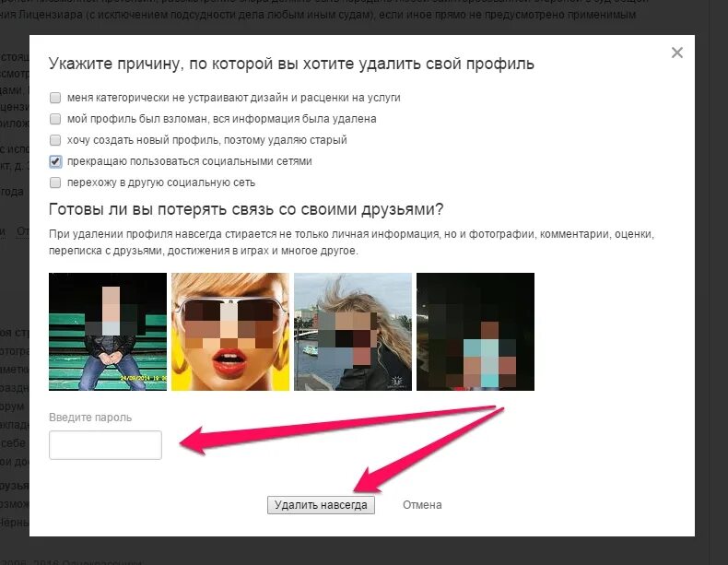
Task: Click heading 'Готовы ли вы потерять связь со своими друзьями?'
Action: pyautogui.click(x=246, y=209)
